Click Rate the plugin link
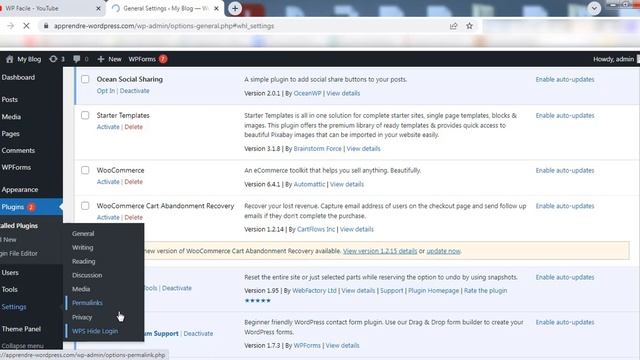Viewport: 640px width, 360px height. tap(485, 291)
